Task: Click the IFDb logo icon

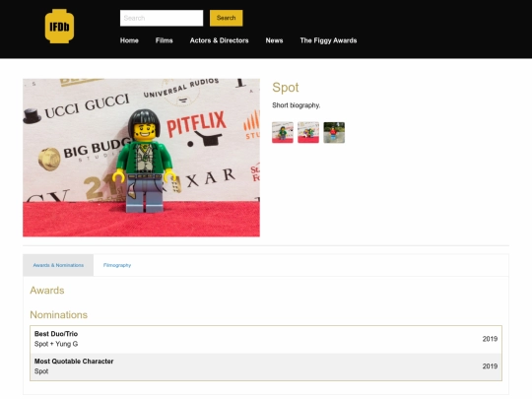Action: 59,27
